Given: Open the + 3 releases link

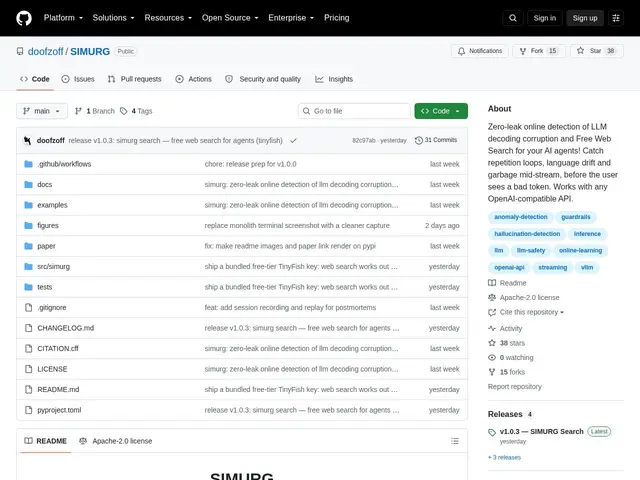Looking at the screenshot, I should [504, 458].
